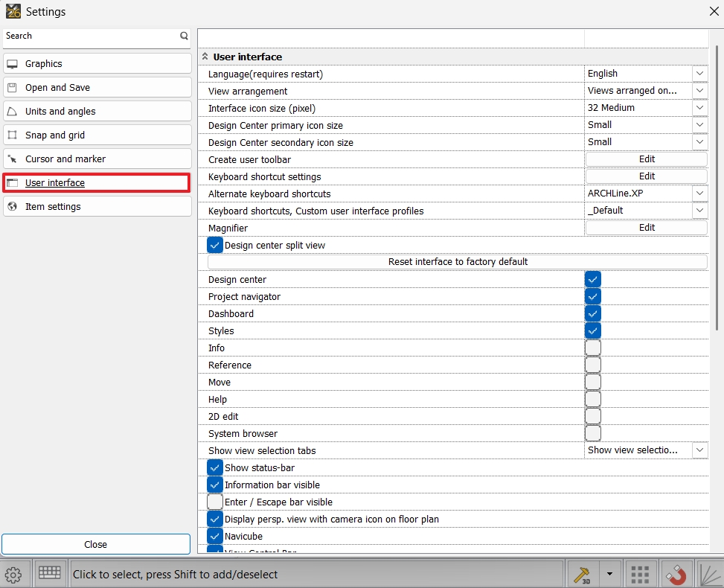Click the grid dots icon in status bar
Screen dimensions: 724x588
pos(640,574)
